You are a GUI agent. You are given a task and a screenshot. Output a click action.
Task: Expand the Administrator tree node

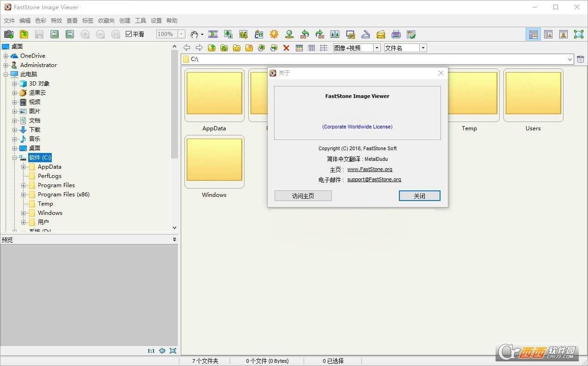6,65
